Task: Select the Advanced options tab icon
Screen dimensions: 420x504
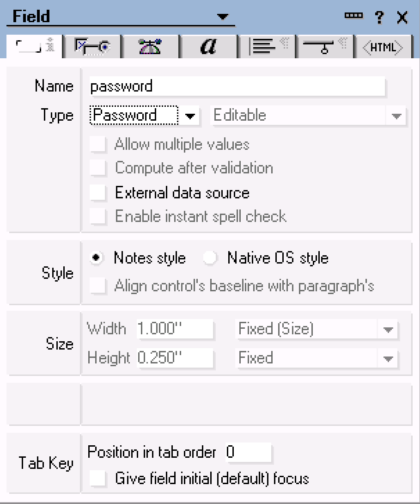Action: (x=150, y=46)
